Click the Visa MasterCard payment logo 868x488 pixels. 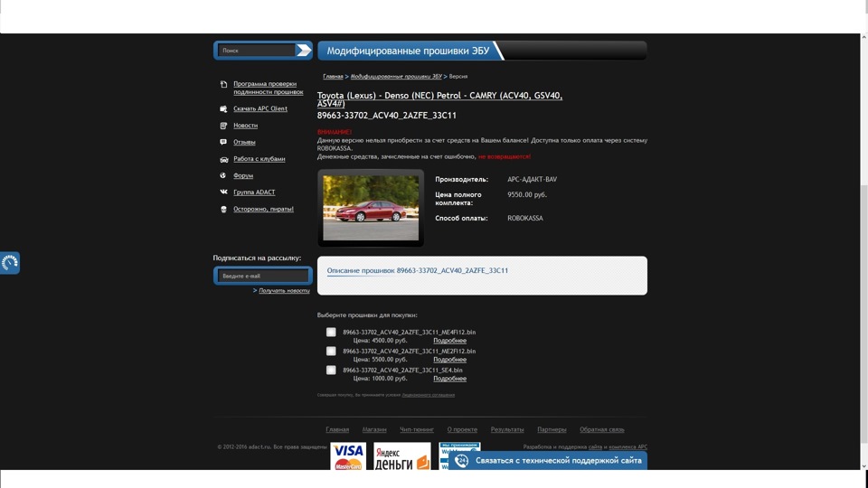coord(348,456)
